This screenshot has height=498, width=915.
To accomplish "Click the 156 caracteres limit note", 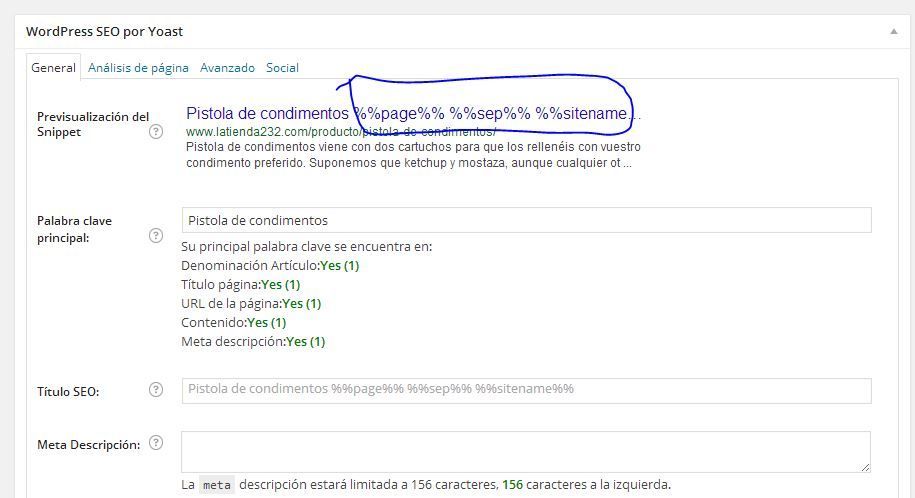I will pyautogui.click(x=426, y=485).
